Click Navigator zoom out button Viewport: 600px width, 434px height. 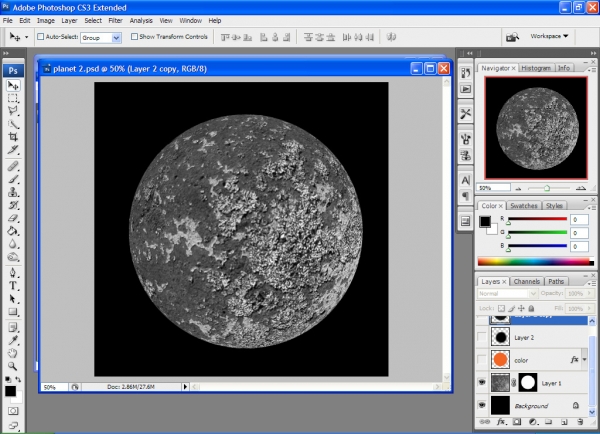tap(518, 188)
